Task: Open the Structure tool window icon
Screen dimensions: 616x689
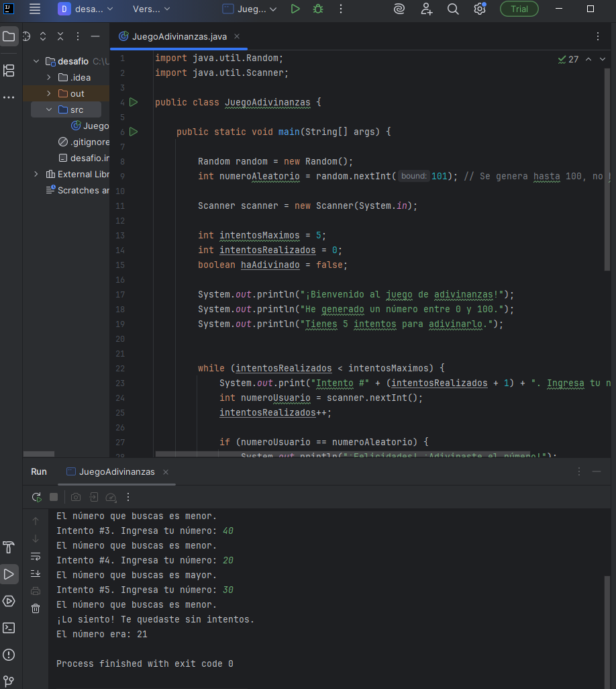Action: coord(9,71)
